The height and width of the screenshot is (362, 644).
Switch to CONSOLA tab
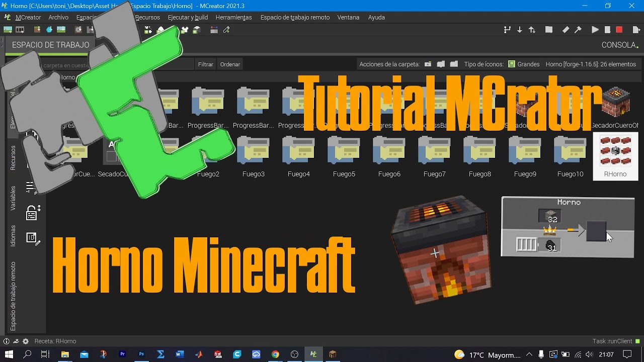point(620,45)
